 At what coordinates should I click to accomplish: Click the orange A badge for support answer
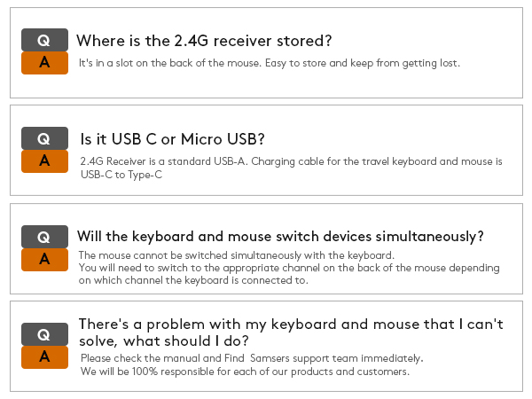tap(44, 357)
